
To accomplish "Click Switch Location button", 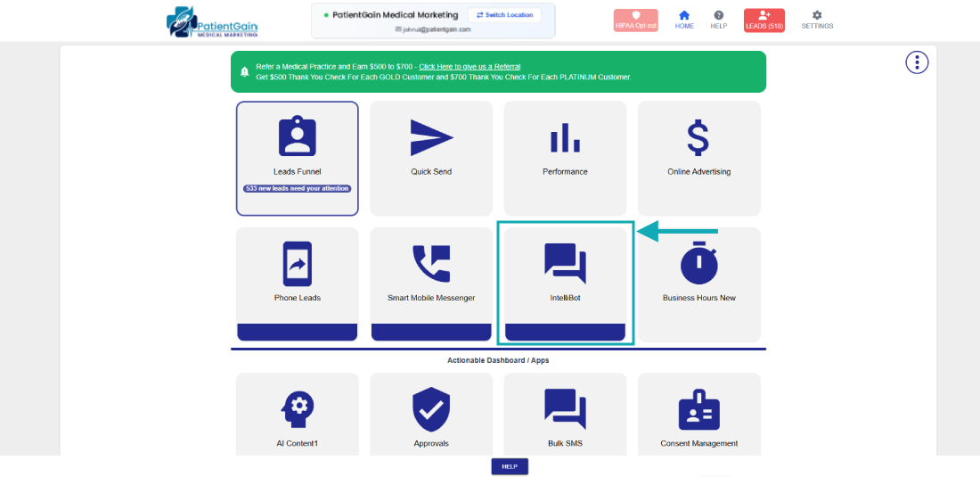I will coord(504,15).
